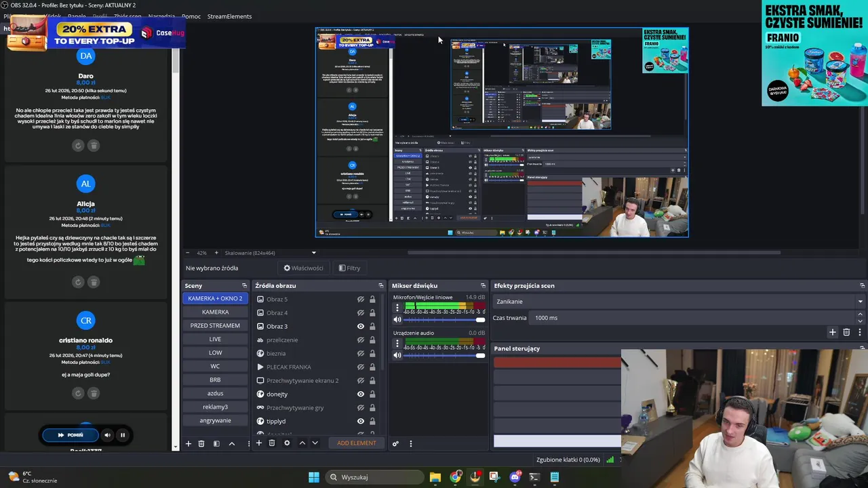Open the Pomoc menu
The width and height of the screenshot is (868, 488).
[191, 16]
